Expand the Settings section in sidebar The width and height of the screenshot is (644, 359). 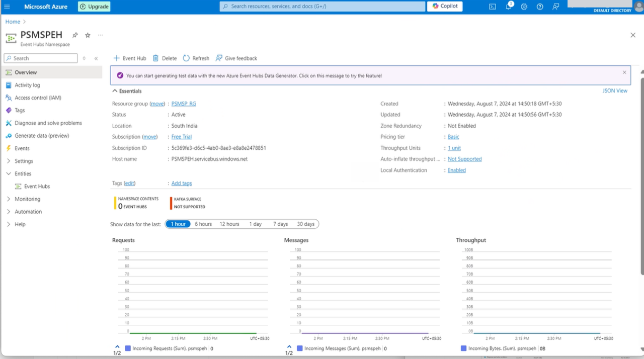click(24, 161)
